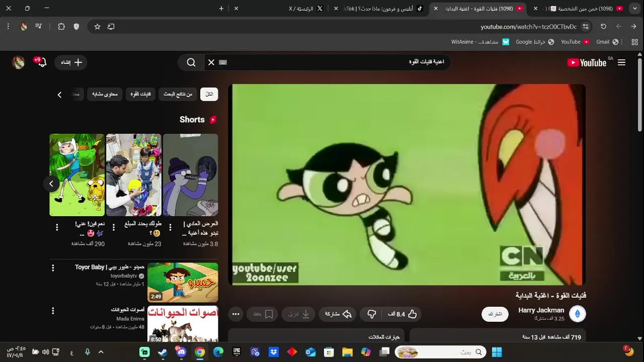Open the WitAnime bookmark
The height and width of the screenshot is (362, 644).
[x=480, y=42]
